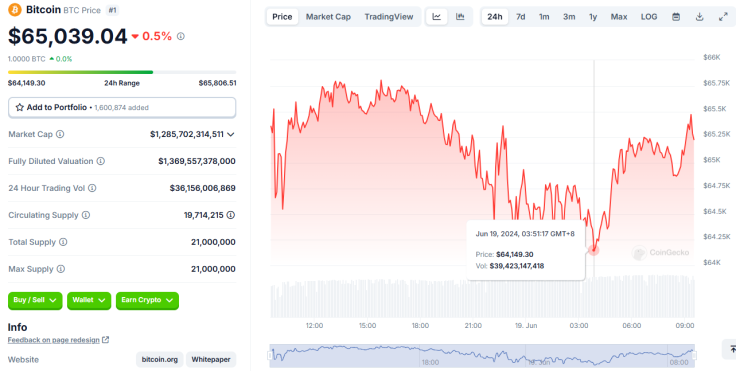Viewport: 736px width, 371px height.
Task: Open the Buy / Sell dropdown
Action: pos(35,300)
